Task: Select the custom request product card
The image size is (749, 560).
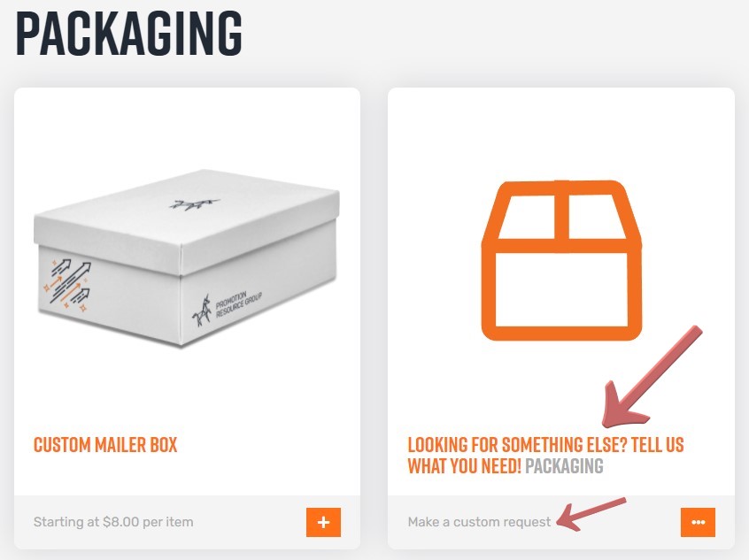Action: coord(561,318)
